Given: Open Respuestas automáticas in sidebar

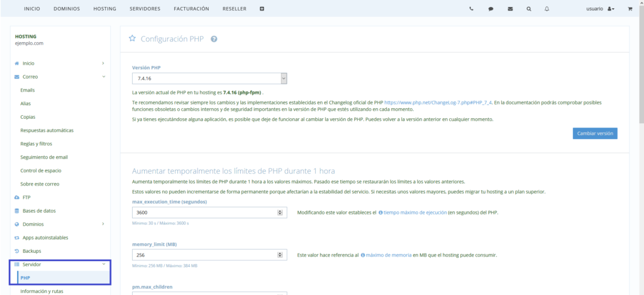Looking at the screenshot, I should click(x=47, y=130).
